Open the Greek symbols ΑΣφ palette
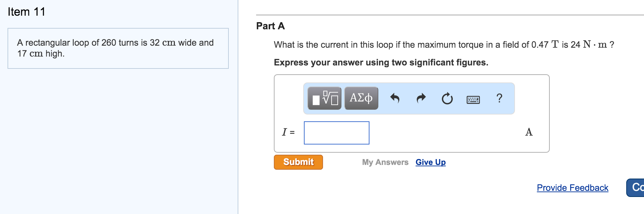Viewport: 644px width, 214px height. click(361, 98)
